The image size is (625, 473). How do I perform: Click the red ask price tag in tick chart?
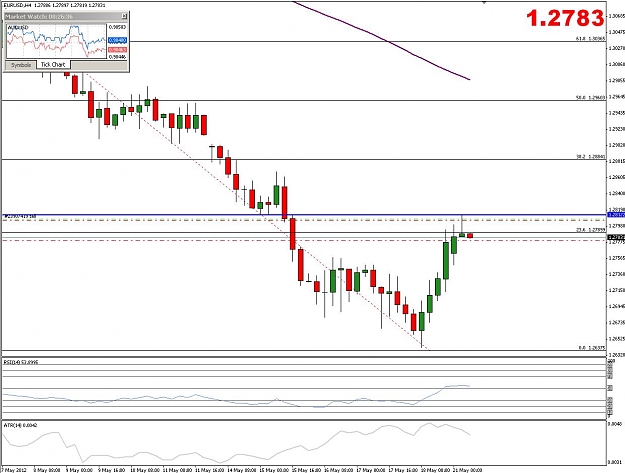pos(117,49)
